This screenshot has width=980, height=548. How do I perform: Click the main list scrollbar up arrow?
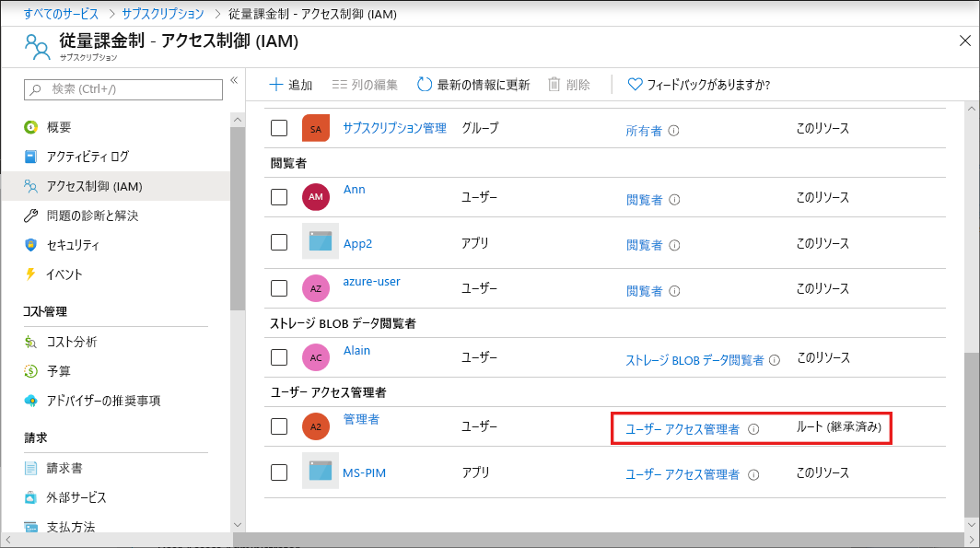pos(971,109)
